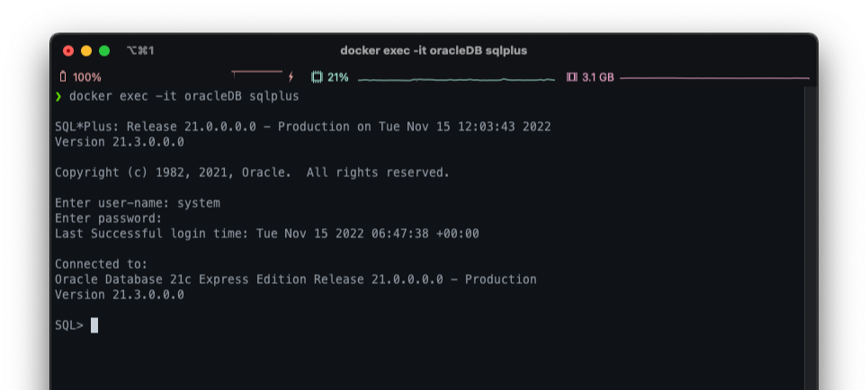868x390 pixels.
Task: Click the Enter user-name: system line
Action: pyautogui.click(x=138, y=203)
